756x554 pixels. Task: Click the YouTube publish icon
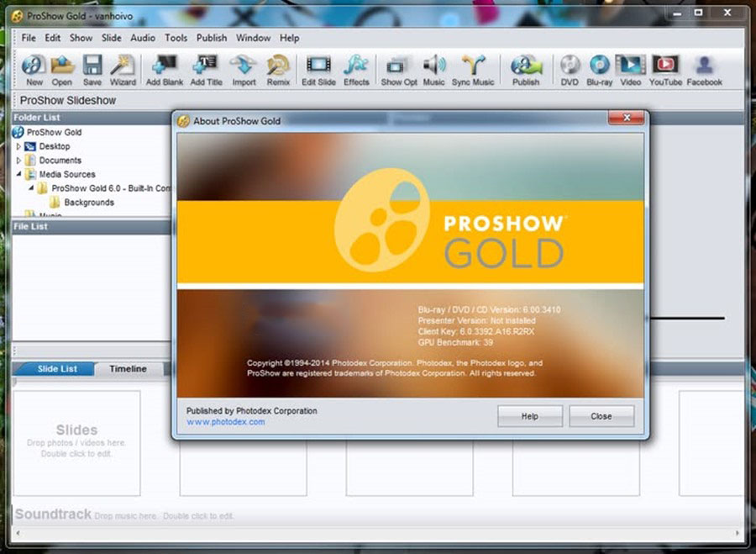(665, 67)
